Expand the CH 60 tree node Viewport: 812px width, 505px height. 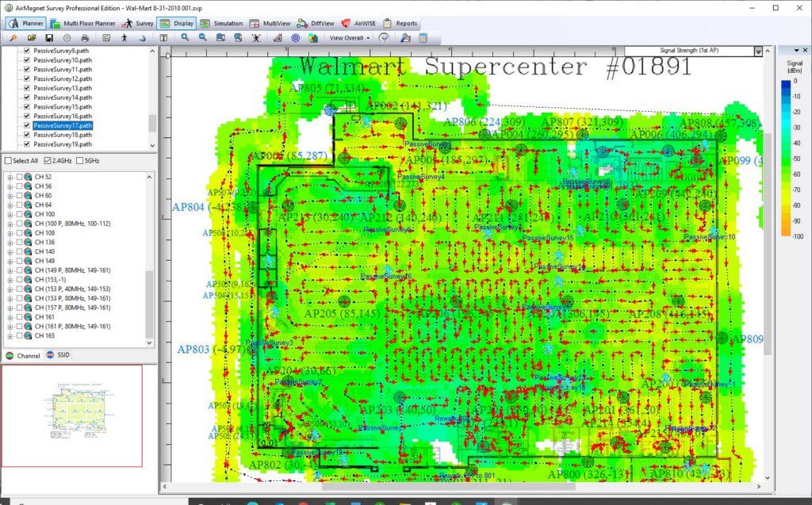[x=10, y=197]
